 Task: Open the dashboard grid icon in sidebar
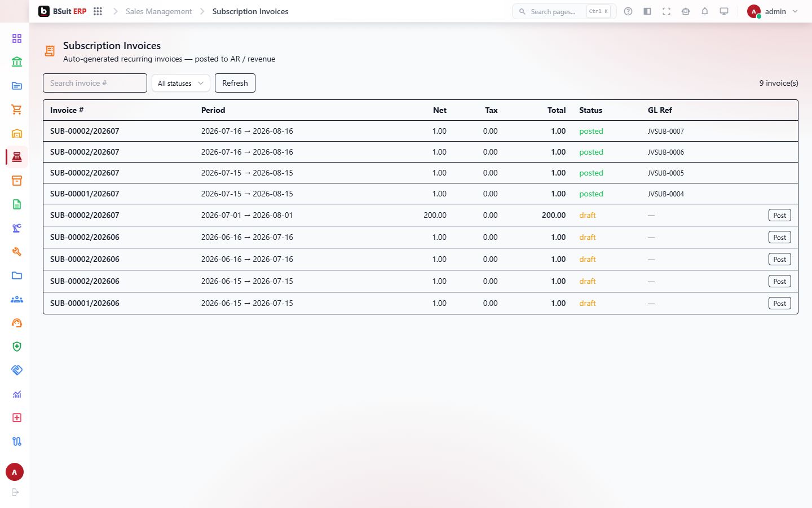click(x=17, y=38)
